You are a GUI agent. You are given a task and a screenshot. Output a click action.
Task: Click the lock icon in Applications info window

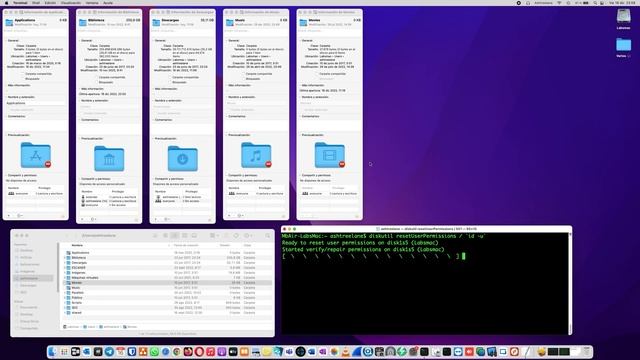tap(63, 216)
